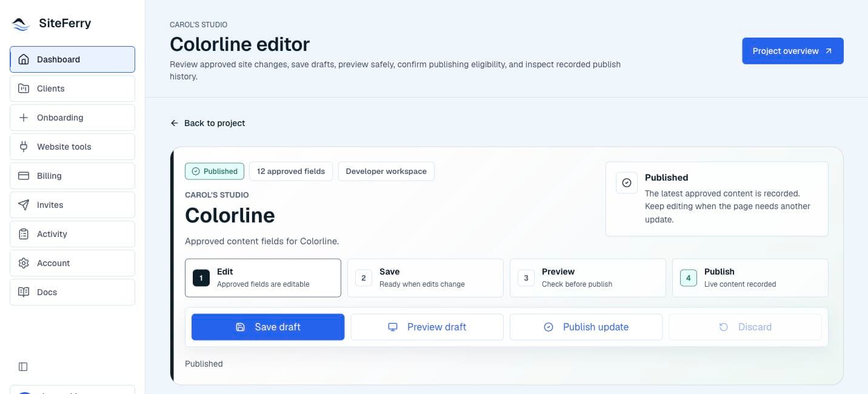868x394 pixels.
Task: Click the undo arrow icon on Discard
Action: [724, 327]
